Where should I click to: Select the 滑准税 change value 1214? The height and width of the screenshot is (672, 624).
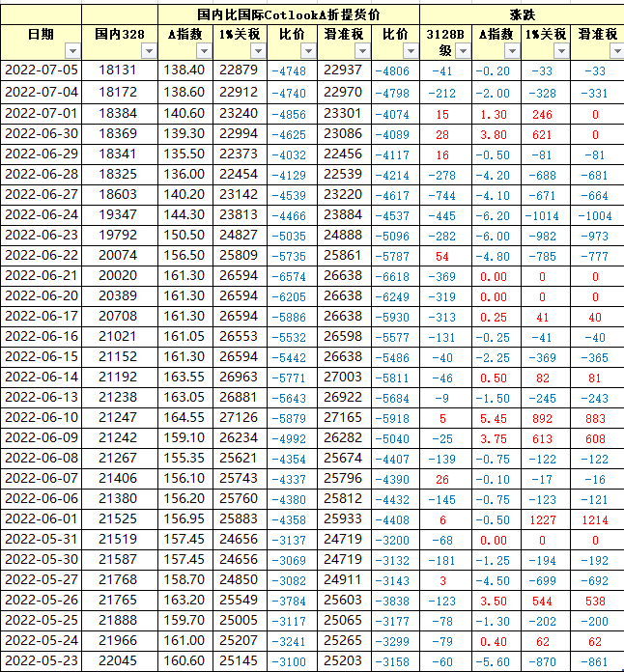click(x=597, y=519)
